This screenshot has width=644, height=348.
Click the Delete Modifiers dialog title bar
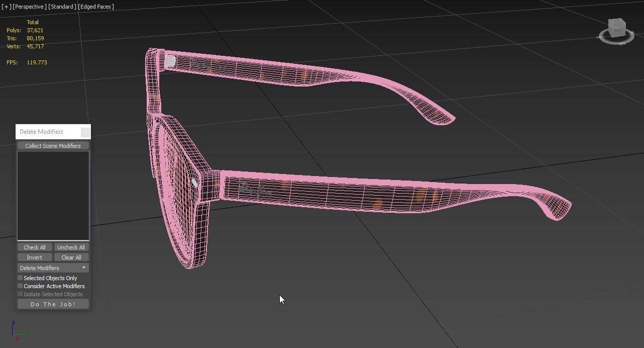(48, 132)
